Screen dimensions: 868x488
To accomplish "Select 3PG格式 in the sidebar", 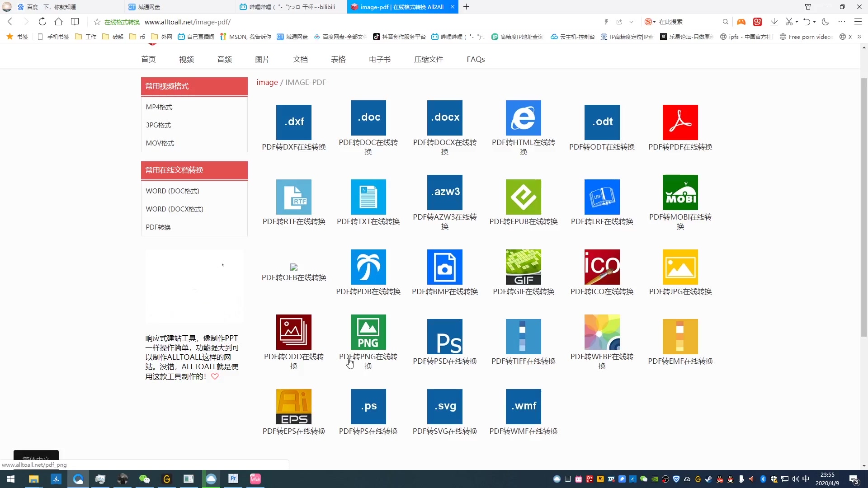I will [x=158, y=125].
